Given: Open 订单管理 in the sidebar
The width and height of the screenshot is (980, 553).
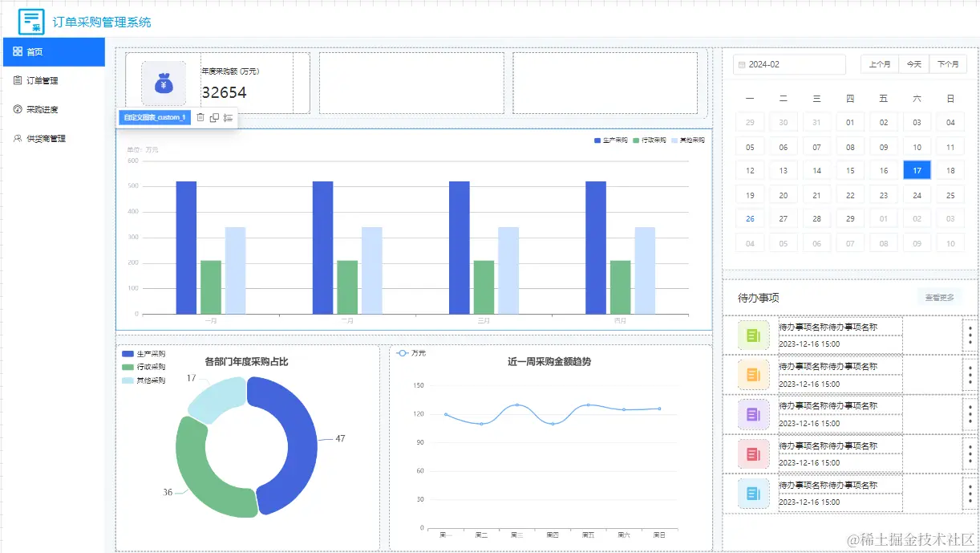Looking at the screenshot, I should point(53,80).
